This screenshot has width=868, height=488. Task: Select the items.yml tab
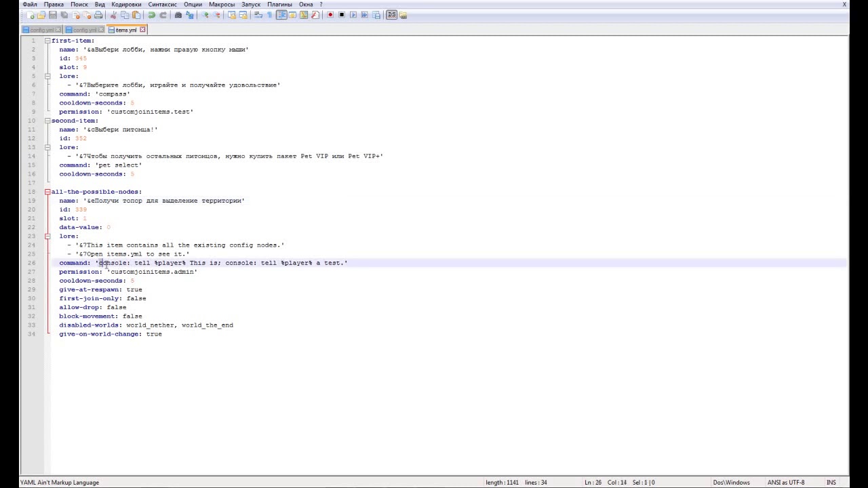(125, 30)
